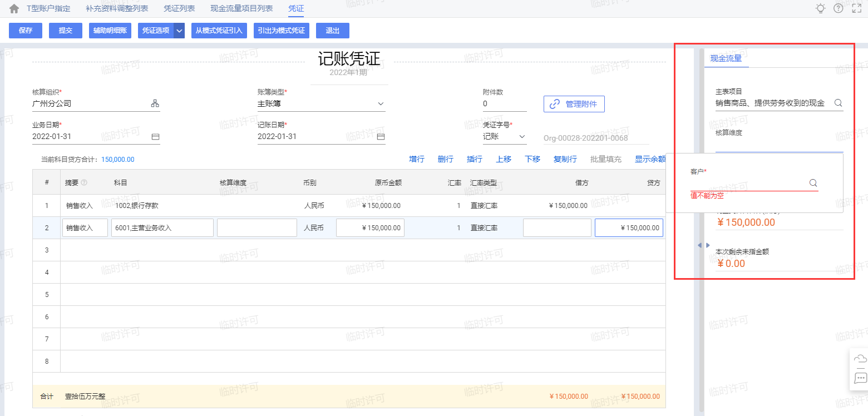The width and height of the screenshot is (868, 416).
Task: Click row 2 贷方 input
Action: [629, 228]
